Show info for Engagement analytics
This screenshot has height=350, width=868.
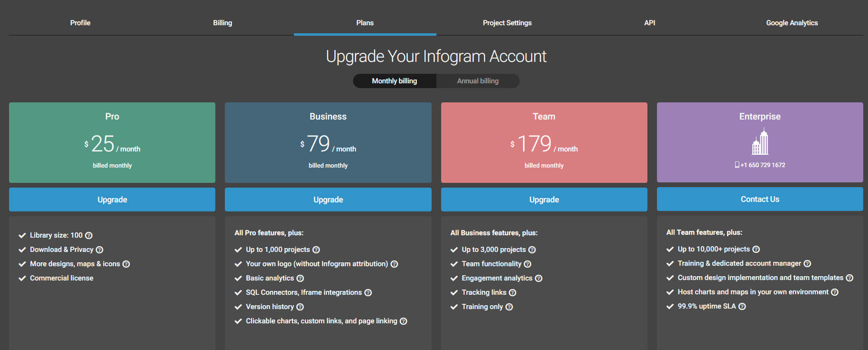(539, 278)
